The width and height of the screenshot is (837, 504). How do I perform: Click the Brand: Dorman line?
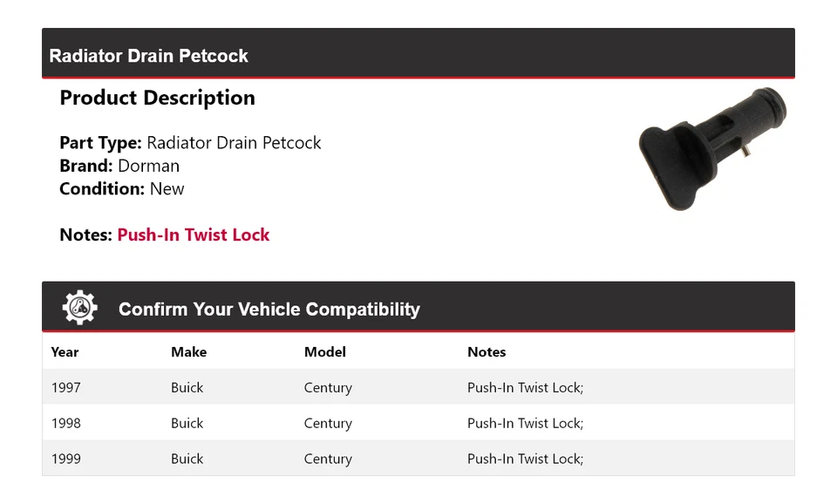point(119,166)
